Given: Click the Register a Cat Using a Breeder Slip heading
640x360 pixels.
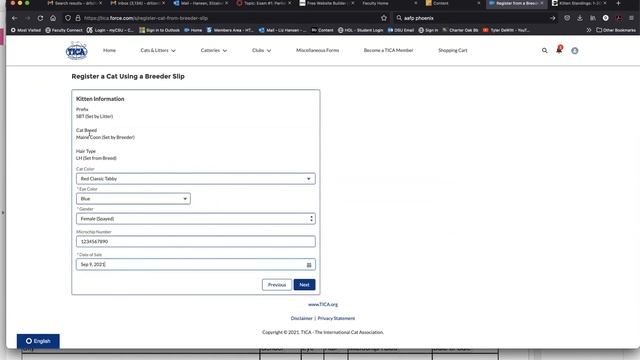Looking at the screenshot, I should [x=128, y=76].
